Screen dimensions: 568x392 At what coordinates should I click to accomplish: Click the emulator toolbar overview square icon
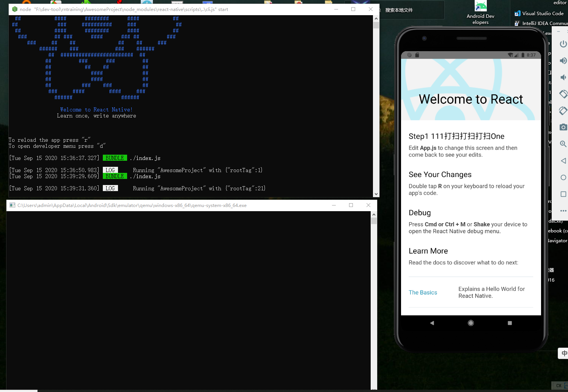(563, 194)
